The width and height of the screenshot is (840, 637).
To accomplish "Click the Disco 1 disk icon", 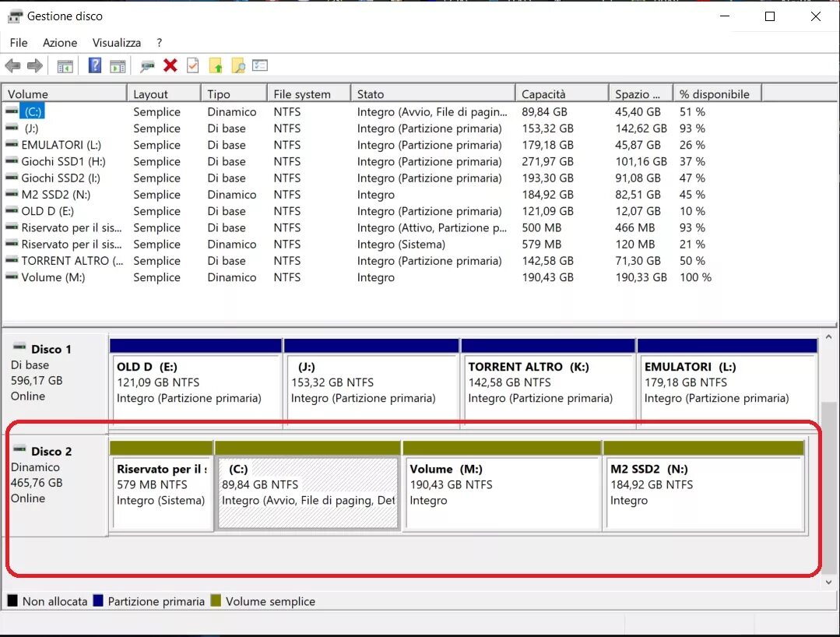I will 19,347.
